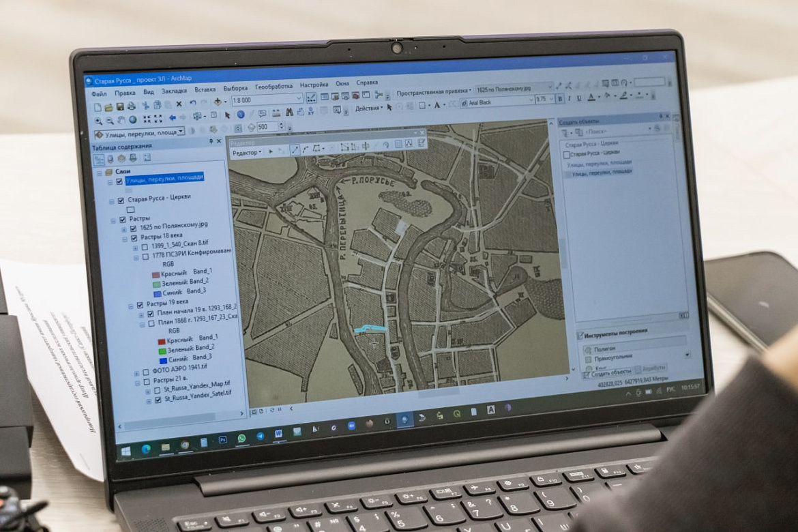
Task: Click the Full Extent globe icon
Action: pyautogui.click(x=132, y=119)
